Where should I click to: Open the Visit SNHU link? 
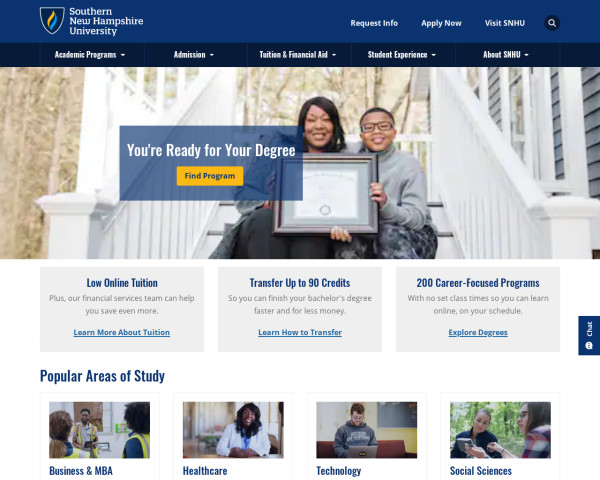pos(505,23)
